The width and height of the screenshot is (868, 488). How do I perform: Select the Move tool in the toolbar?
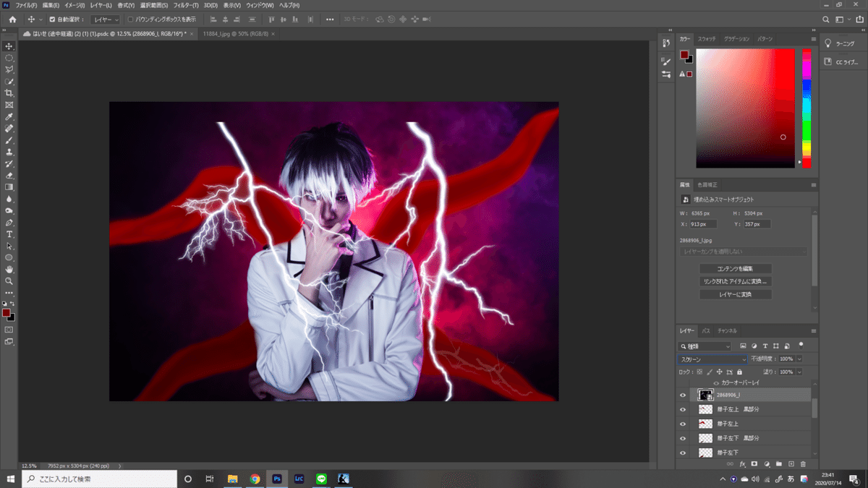click(9, 46)
